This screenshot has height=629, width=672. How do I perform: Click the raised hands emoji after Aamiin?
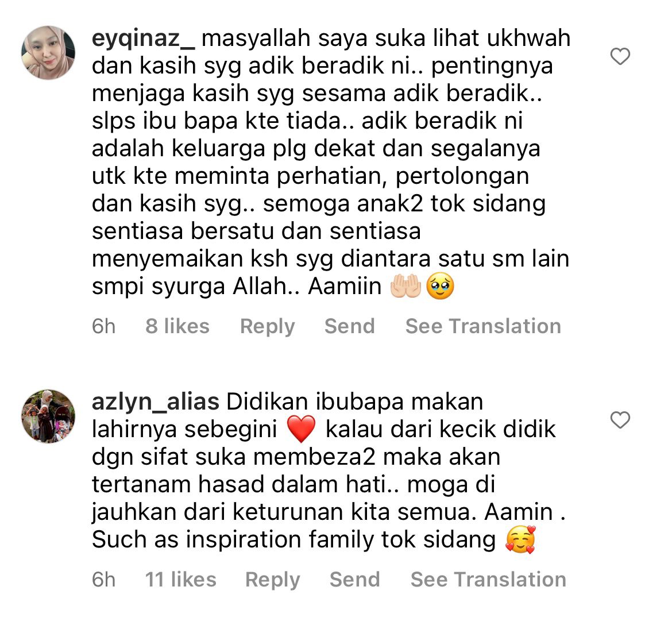[x=405, y=287]
